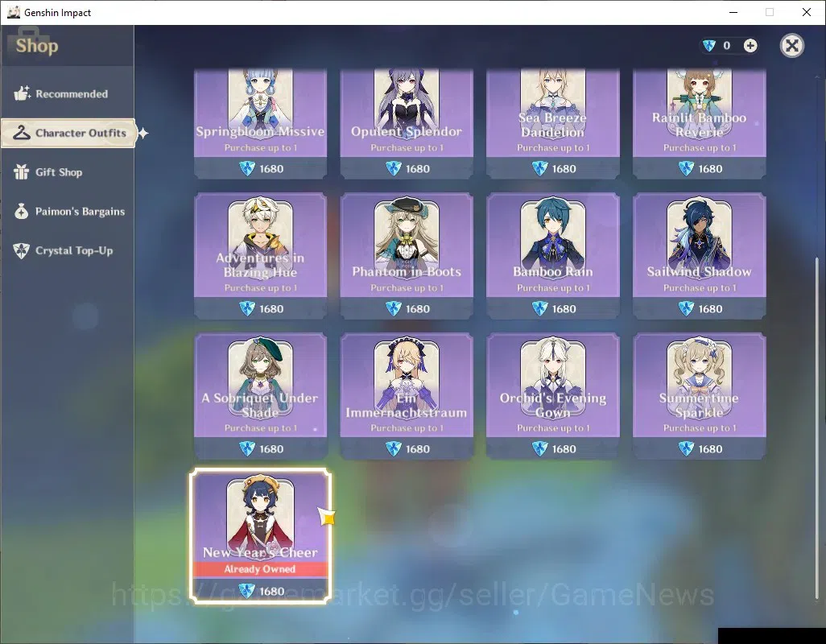826x644 pixels.
Task: Click the 1680 price on Phantom in Boots
Action: 418,309
